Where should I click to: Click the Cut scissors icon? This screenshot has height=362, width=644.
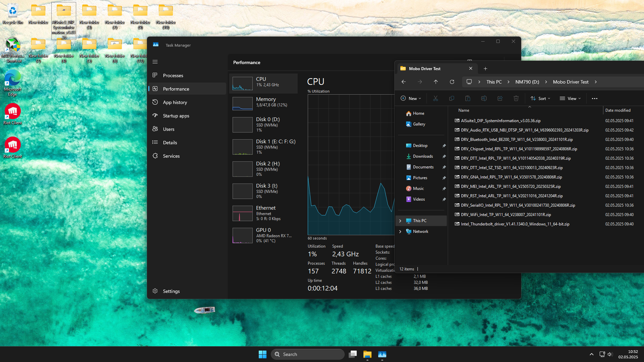[435, 98]
